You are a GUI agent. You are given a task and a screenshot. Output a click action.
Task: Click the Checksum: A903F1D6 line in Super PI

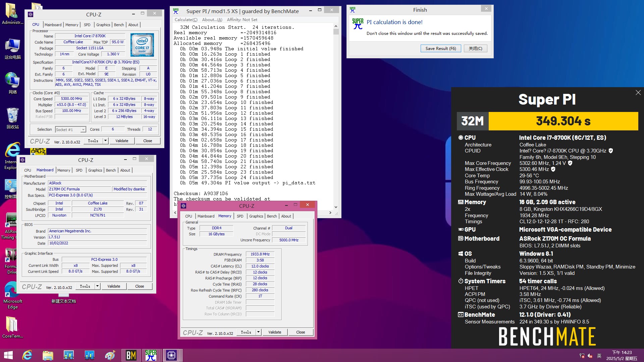pyautogui.click(x=201, y=194)
